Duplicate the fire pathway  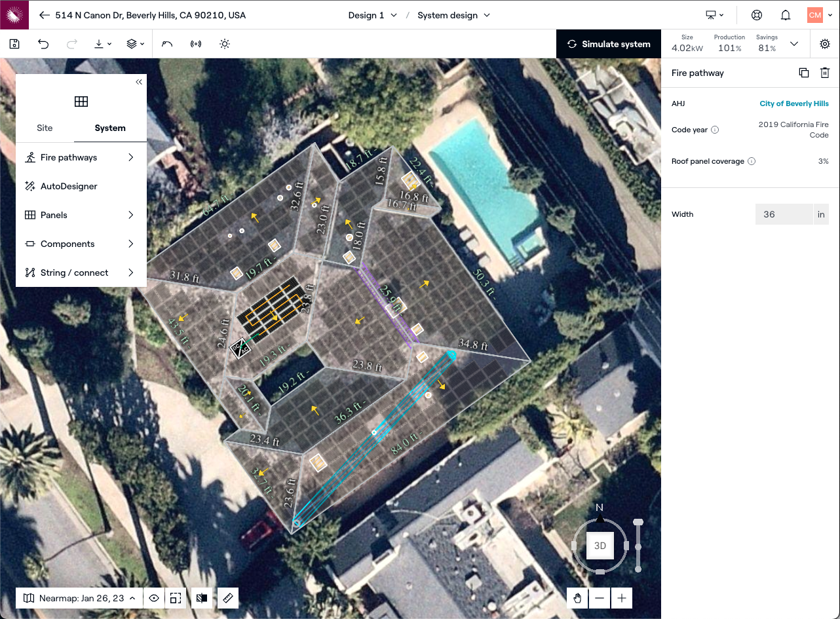point(804,73)
